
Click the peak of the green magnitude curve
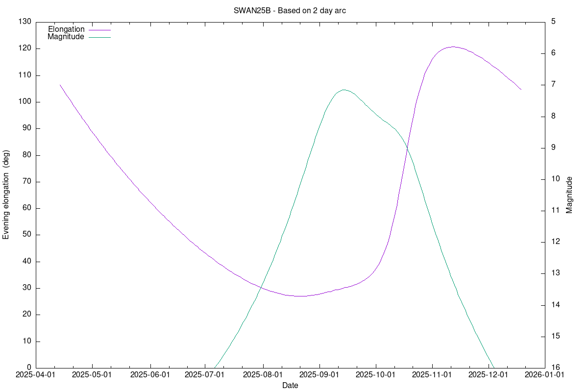pos(344,90)
